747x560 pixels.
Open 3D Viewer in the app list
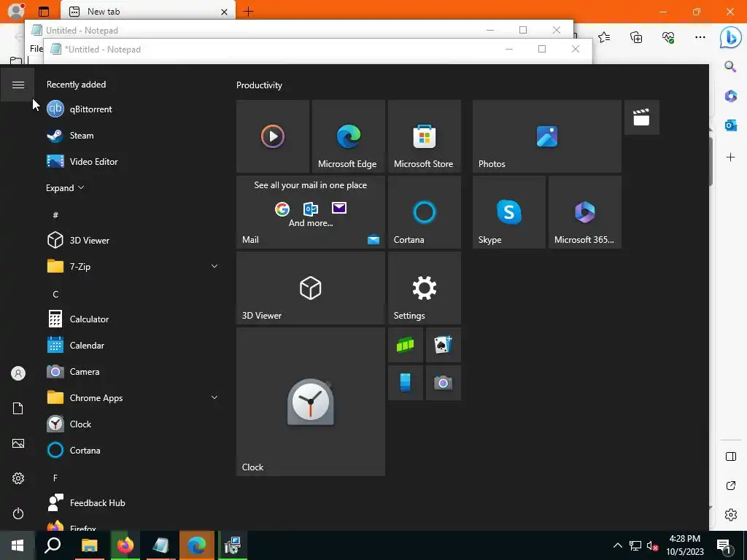click(x=133, y=240)
